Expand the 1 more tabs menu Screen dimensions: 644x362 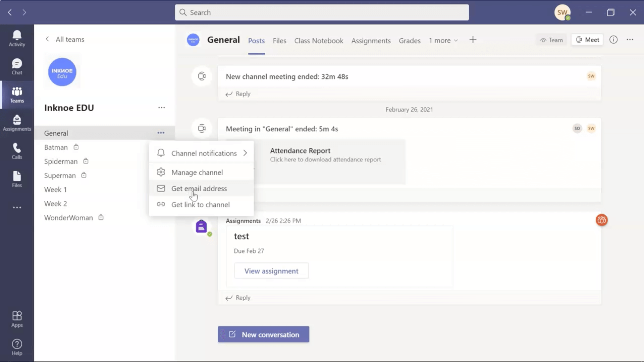click(x=443, y=40)
